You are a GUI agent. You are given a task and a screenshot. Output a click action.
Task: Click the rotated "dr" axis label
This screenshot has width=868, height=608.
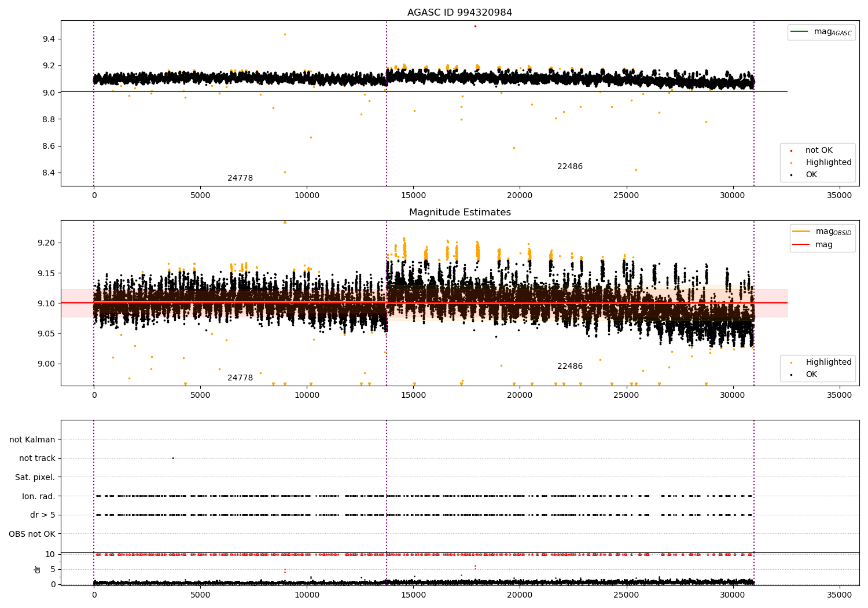pos(38,569)
